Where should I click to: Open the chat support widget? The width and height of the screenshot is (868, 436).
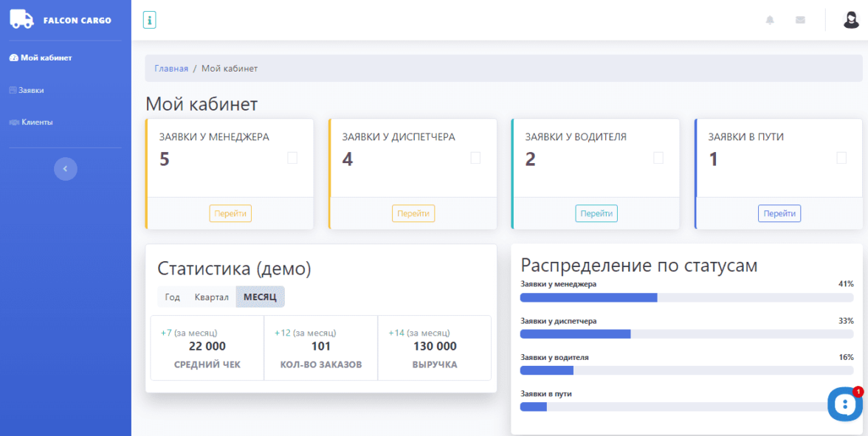coord(844,404)
